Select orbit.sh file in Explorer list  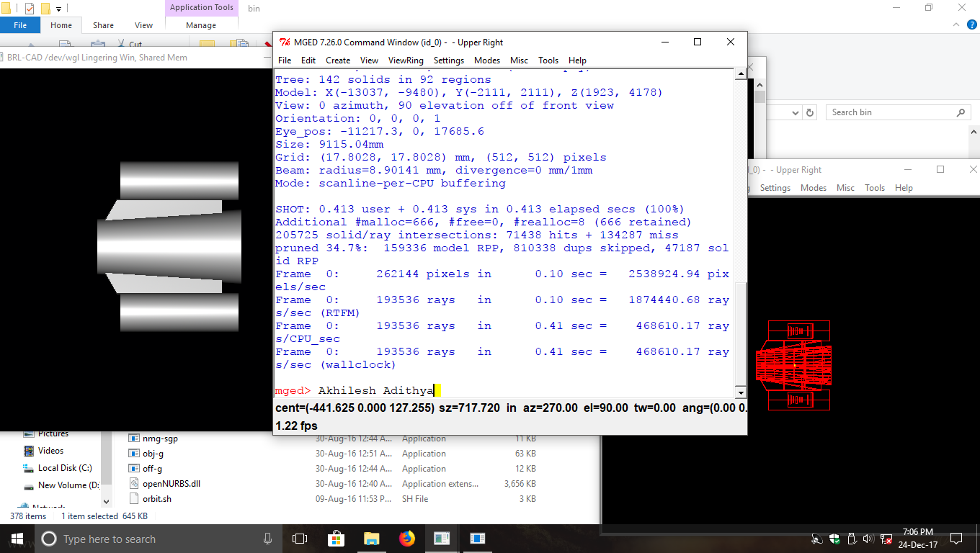pyautogui.click(x=157, y=499)
